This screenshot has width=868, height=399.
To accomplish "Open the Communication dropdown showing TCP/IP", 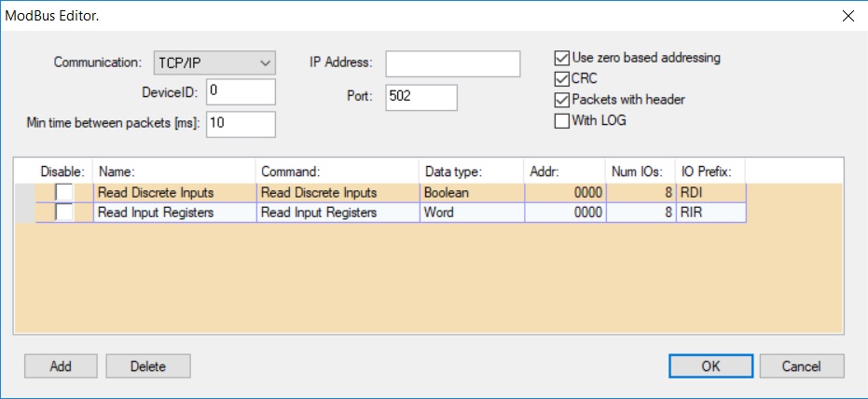I will point(214,62).
